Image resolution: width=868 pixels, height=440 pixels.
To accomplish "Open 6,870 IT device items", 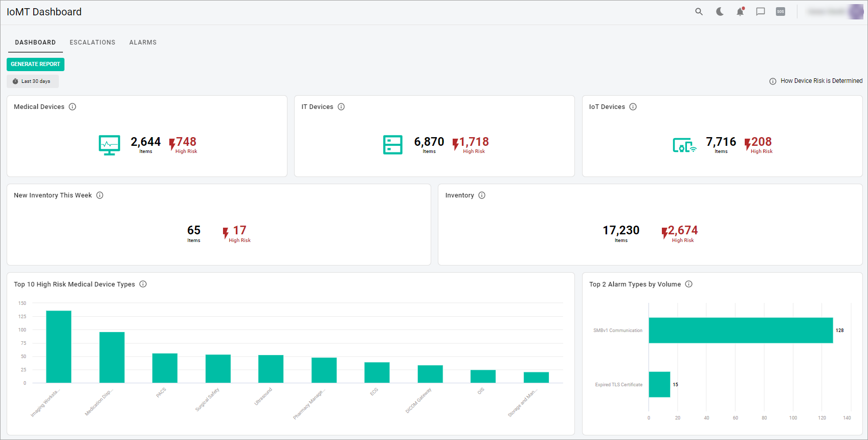I will 429,145.
